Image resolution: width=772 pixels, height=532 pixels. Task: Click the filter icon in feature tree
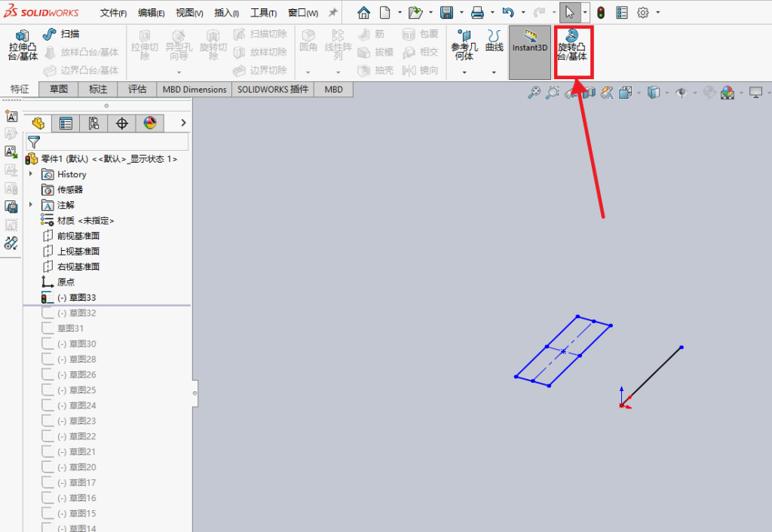click(x=33, y=142)
